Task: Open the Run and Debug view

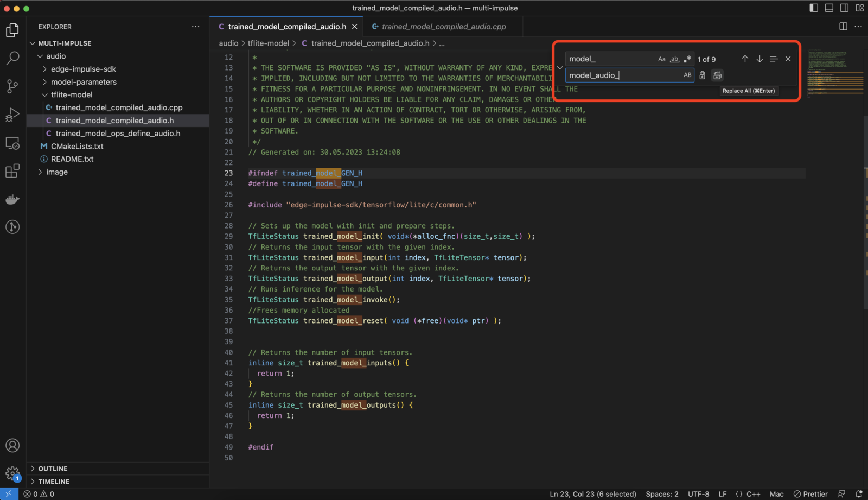Action: [12, 115]
